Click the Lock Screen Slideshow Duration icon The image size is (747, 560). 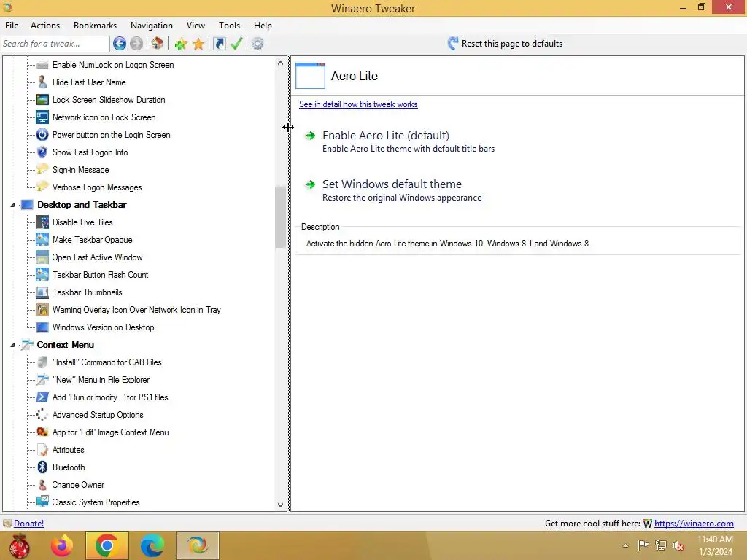[x=42, y=99]
